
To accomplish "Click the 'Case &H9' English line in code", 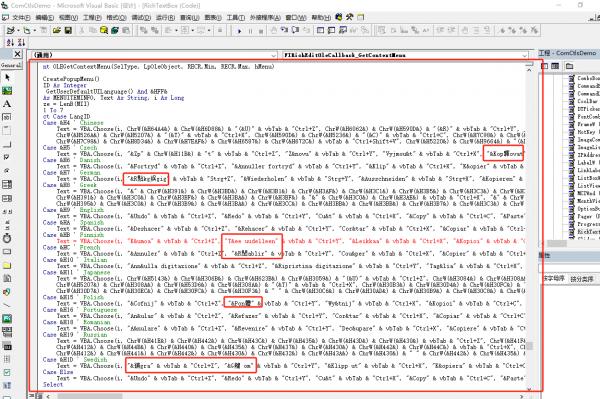I will [x=73, y=210].
